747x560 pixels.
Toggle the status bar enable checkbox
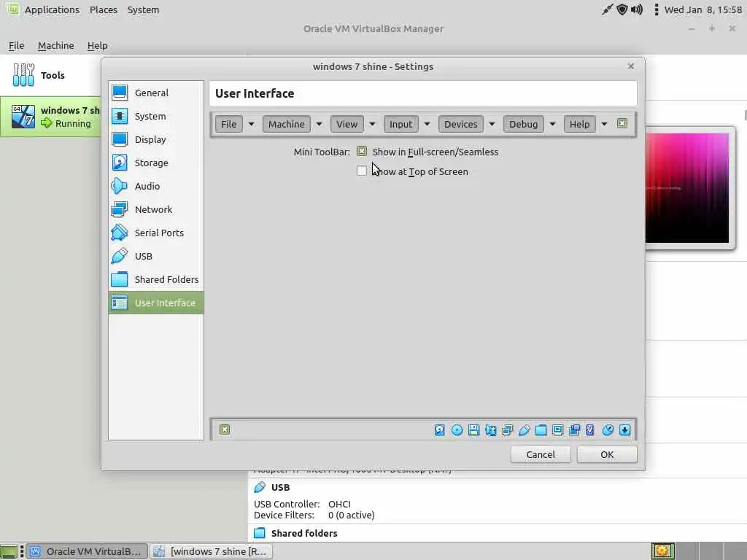tap(225, 429)
